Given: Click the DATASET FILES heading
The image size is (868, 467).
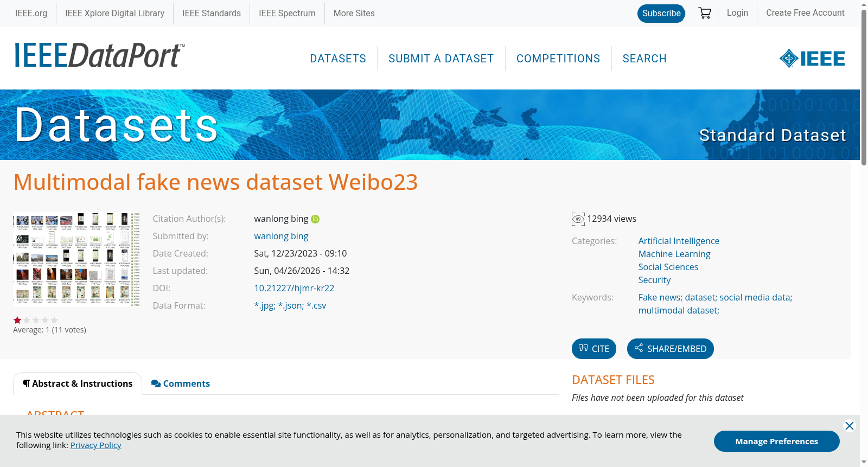Looking at the screenshot, I should (x=613, y=380).
